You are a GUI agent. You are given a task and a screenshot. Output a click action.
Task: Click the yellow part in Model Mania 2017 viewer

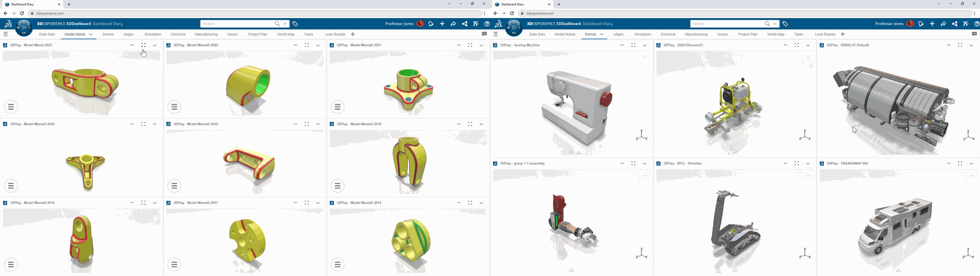coord(247,241)
